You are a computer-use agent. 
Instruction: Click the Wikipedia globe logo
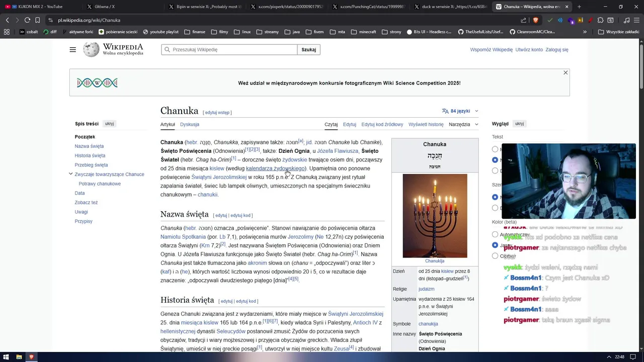(91, 49)
